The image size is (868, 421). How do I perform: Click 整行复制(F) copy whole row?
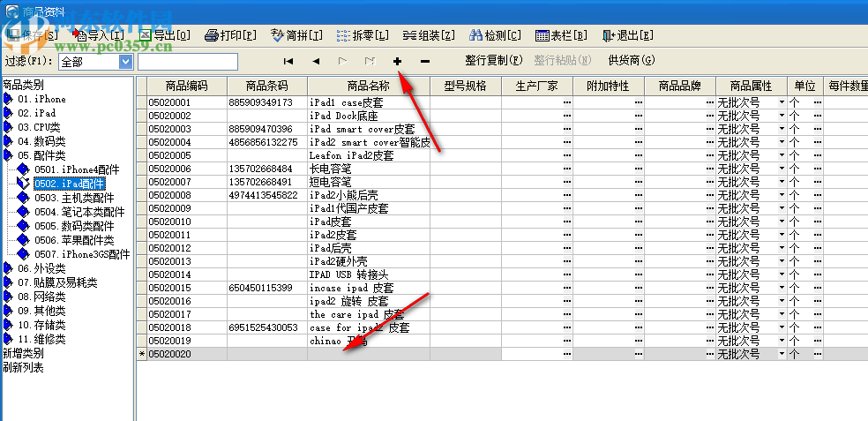[494, 60]
